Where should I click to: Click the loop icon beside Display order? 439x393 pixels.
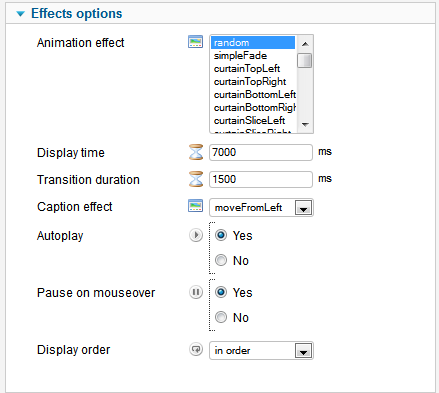196,349
